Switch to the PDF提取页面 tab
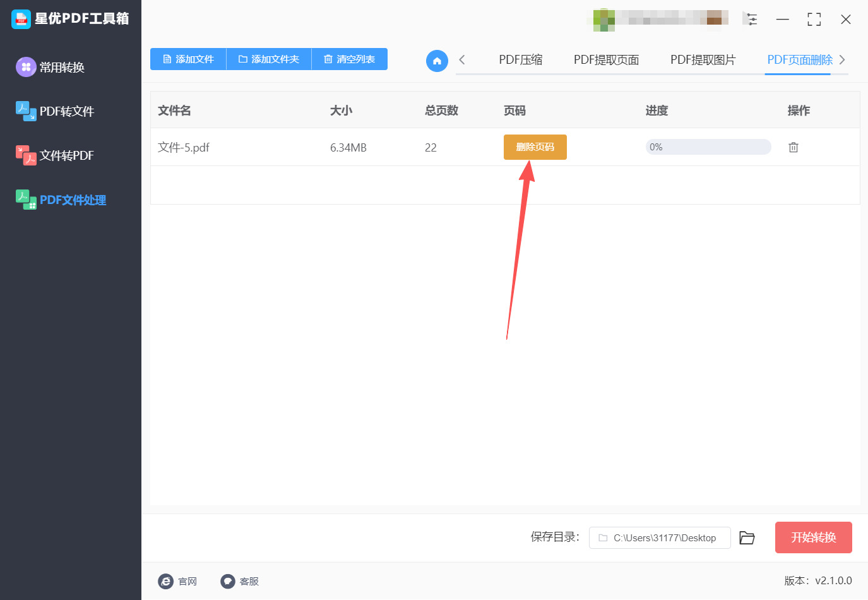Viewport: 868px width, 600px height. 607,60
